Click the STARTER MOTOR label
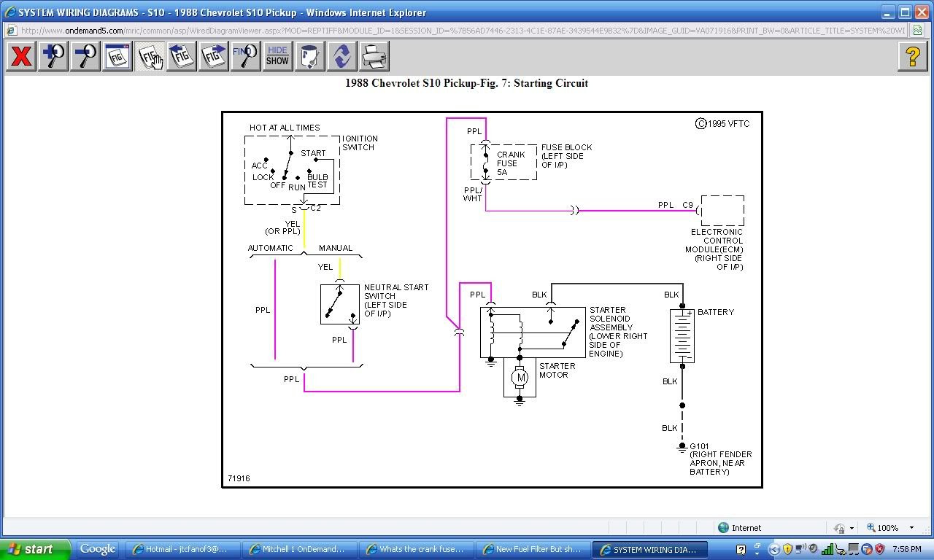Viewport: 934px width, 560px height. (x=557, y=370)
